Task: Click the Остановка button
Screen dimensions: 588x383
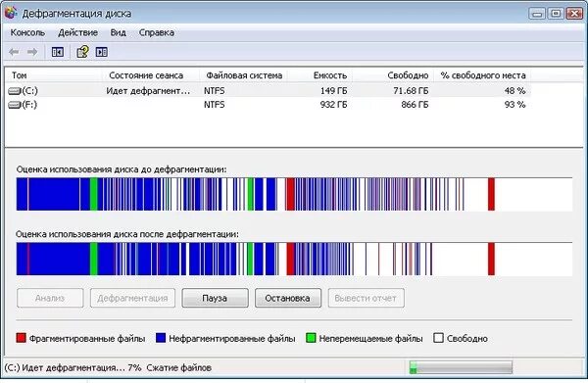Action: tap(288, 298)
